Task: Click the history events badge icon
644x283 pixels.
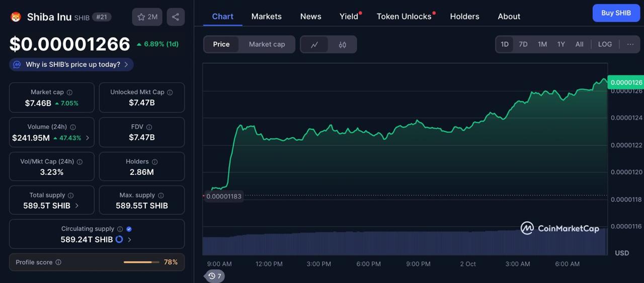Action: click(215, 276)
